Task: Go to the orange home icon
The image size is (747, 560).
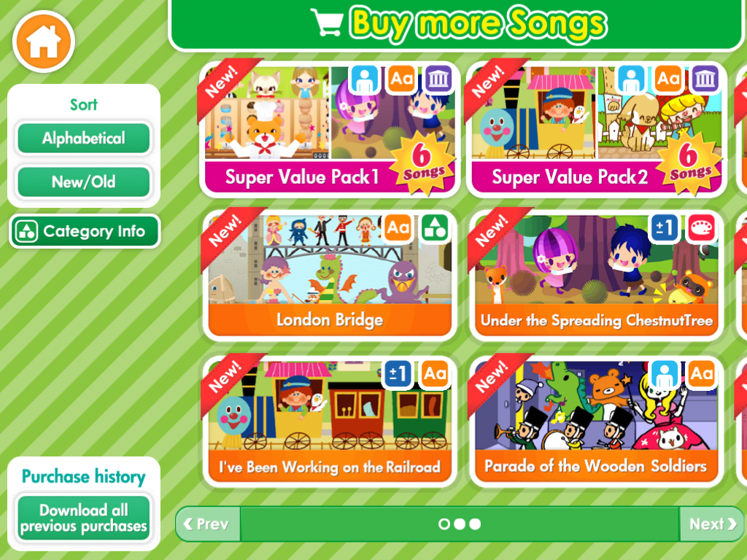Action: pyautogui.click(x=43, y=42)
